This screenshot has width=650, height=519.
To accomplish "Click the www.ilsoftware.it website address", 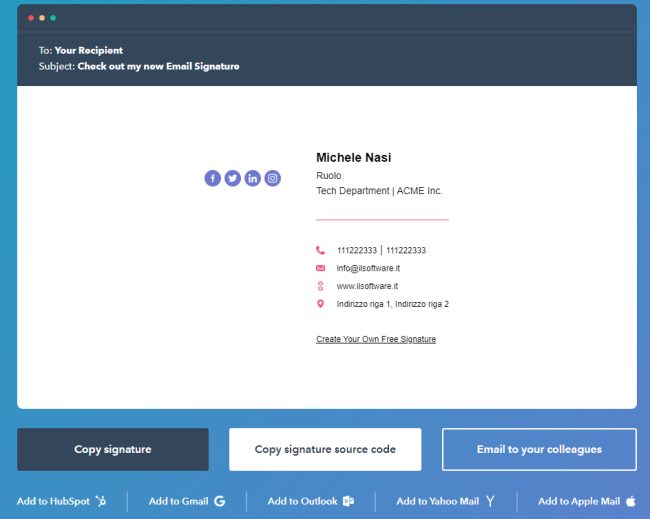I will (x=367, y=286).
